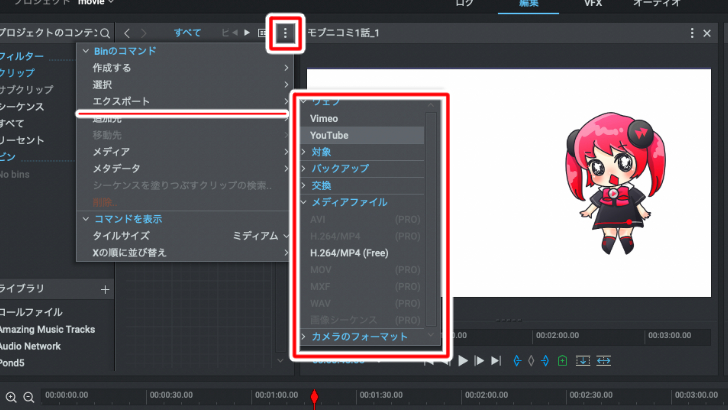Click the すべて tab in bin header
This screenshot has width=728, height=410.
coord(188,33)
